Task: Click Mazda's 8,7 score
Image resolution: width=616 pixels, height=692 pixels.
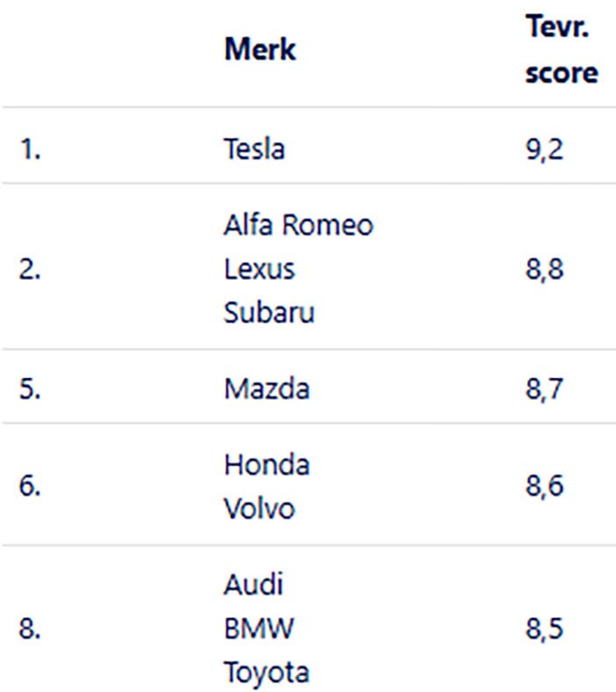Action: 544,388
